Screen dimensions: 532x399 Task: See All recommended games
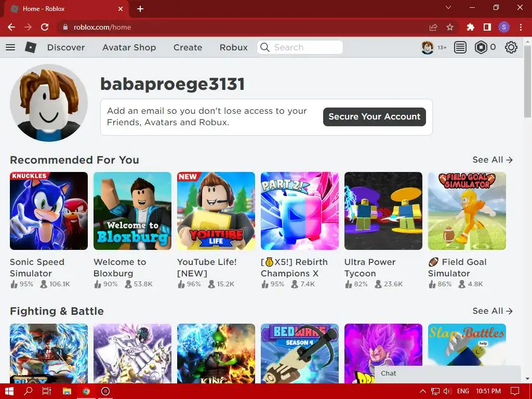coord(493,160)
